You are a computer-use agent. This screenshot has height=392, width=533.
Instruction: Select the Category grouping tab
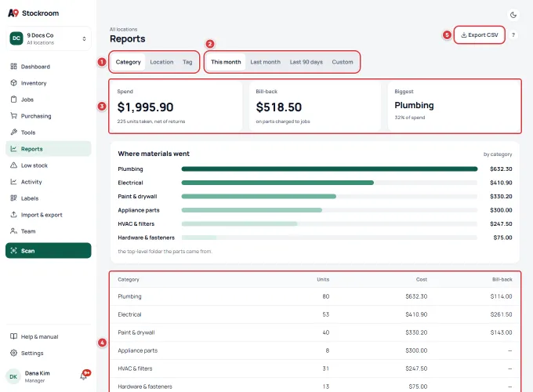coord(128,62)
